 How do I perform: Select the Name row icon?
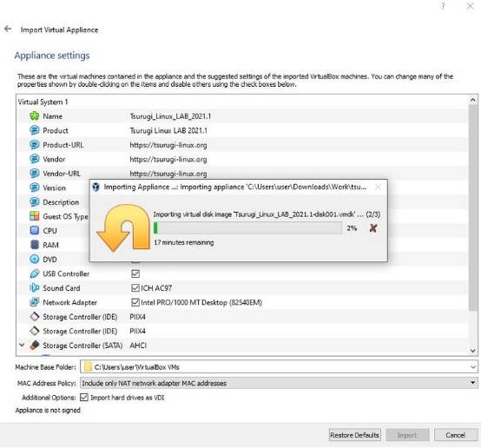click(35, 116)
